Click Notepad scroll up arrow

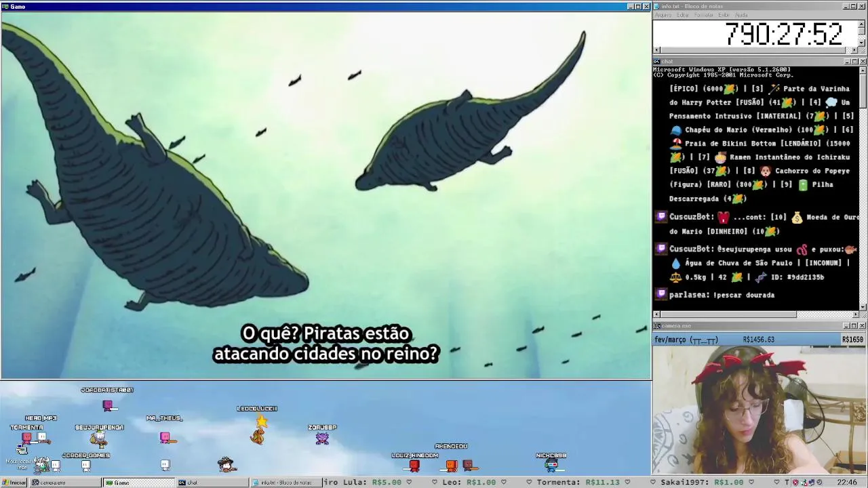862,23
